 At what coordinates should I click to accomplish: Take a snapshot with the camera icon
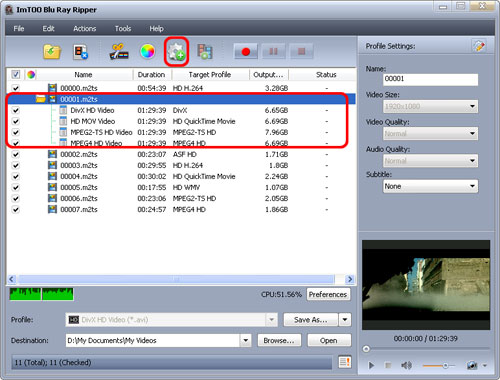tap(472, 366)
